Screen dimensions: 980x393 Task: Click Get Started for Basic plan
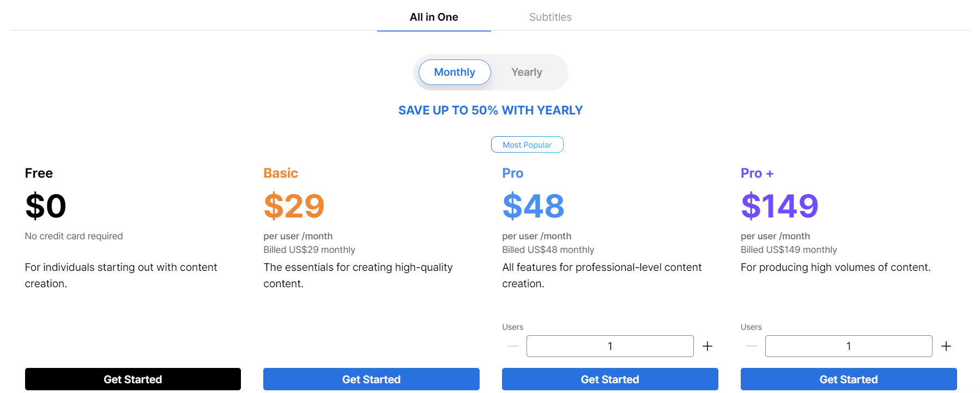(x=371, y=379)
